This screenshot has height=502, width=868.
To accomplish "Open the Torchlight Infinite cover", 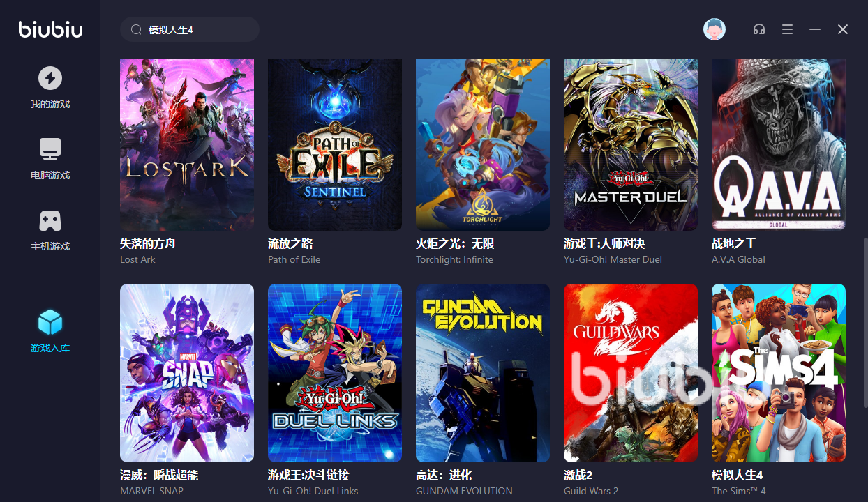I will 483,144.
